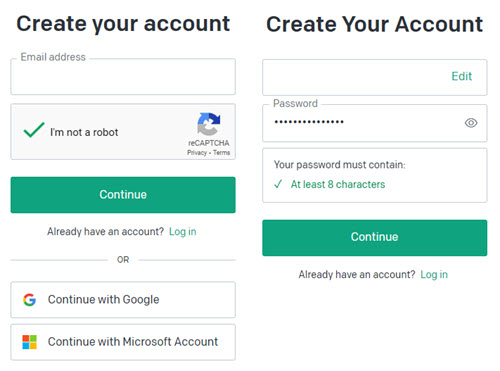Focus the Email address input field
The width and height of the screenshot is (500, 371).
click(123, 77)
